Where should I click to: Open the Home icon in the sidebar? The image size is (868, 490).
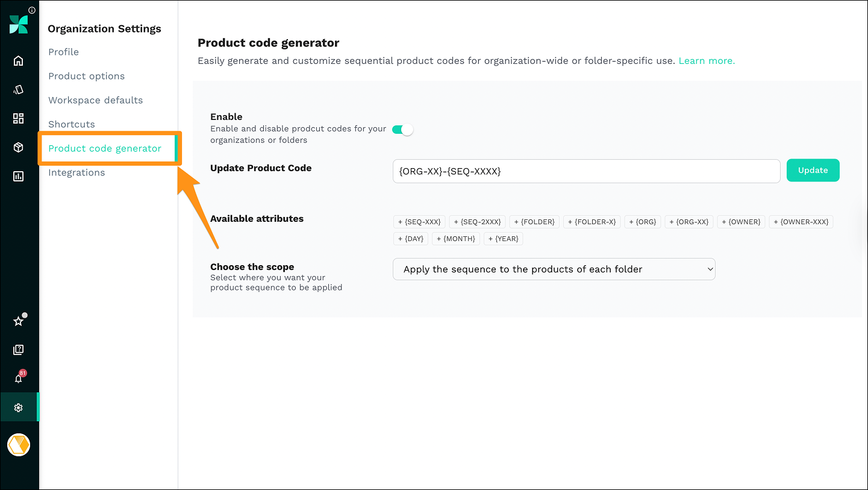18,60
